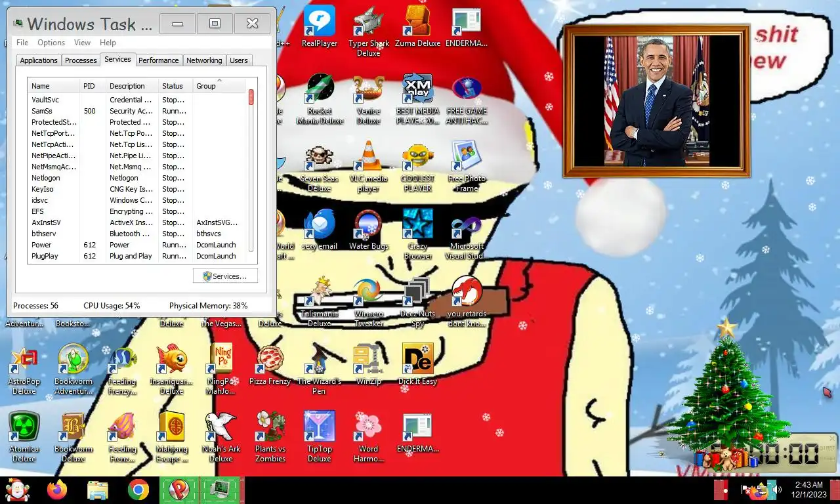Select AstroPop Deluxe desktop icon

[x=24, y=369]
